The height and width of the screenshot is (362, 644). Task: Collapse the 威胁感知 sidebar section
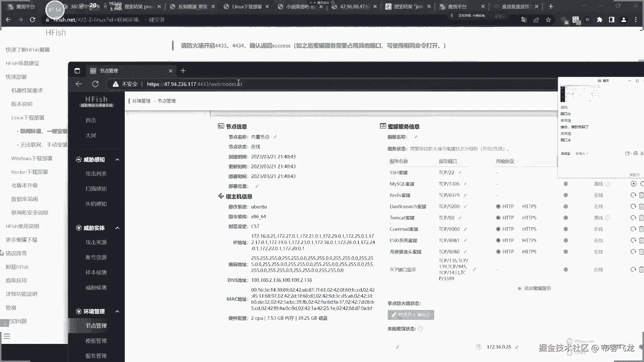pos(117,160)
